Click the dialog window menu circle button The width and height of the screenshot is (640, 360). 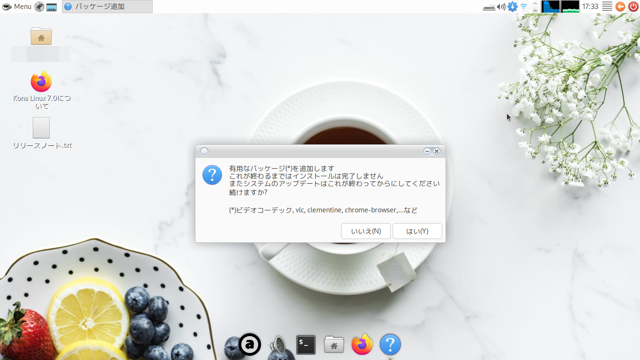204,151
